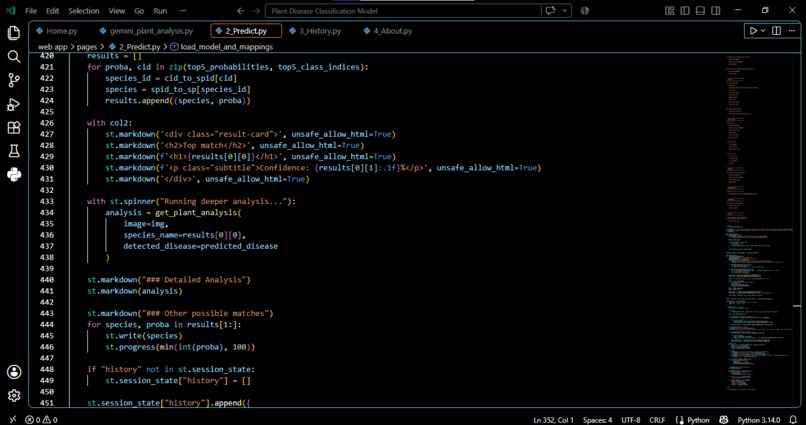
Task: Open the Python extension view
Action: click(x=14, y=175)
